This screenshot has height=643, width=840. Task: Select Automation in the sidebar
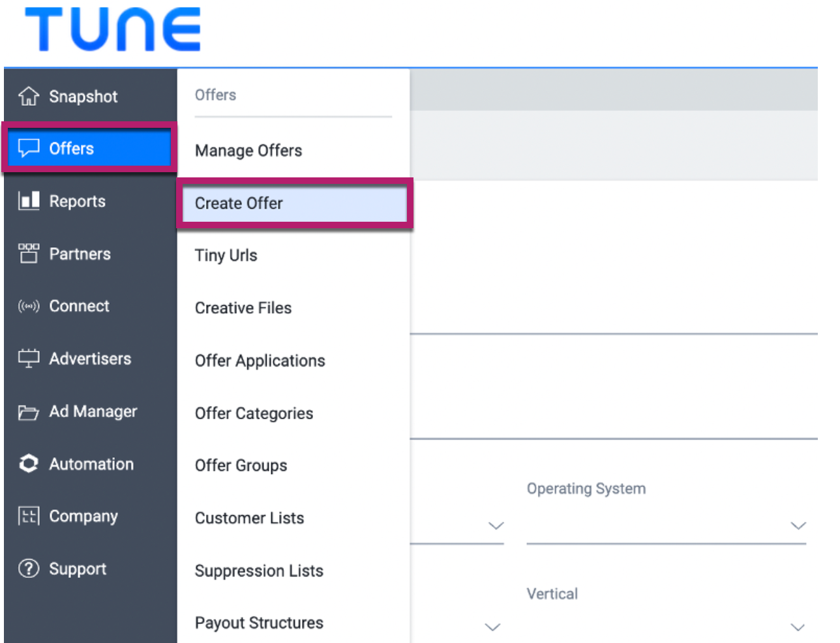pos(90,464)
